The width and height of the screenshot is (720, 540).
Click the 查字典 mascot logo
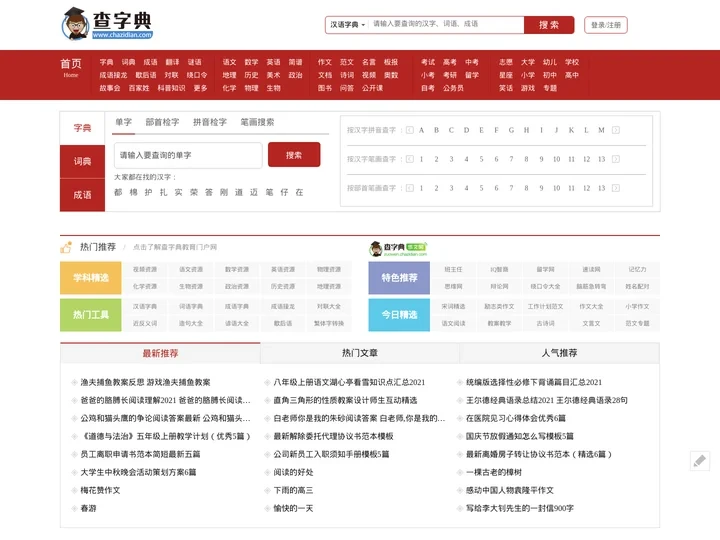pos(107,24)
